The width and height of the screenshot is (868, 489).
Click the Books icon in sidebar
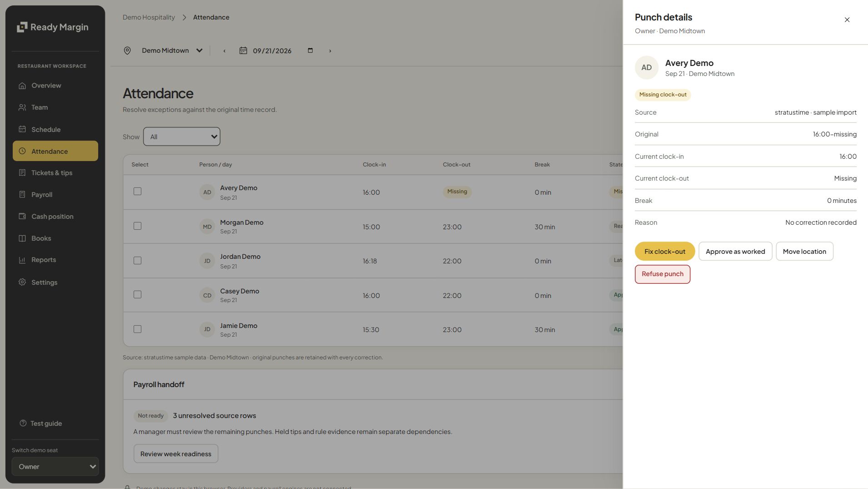[22, 238]
